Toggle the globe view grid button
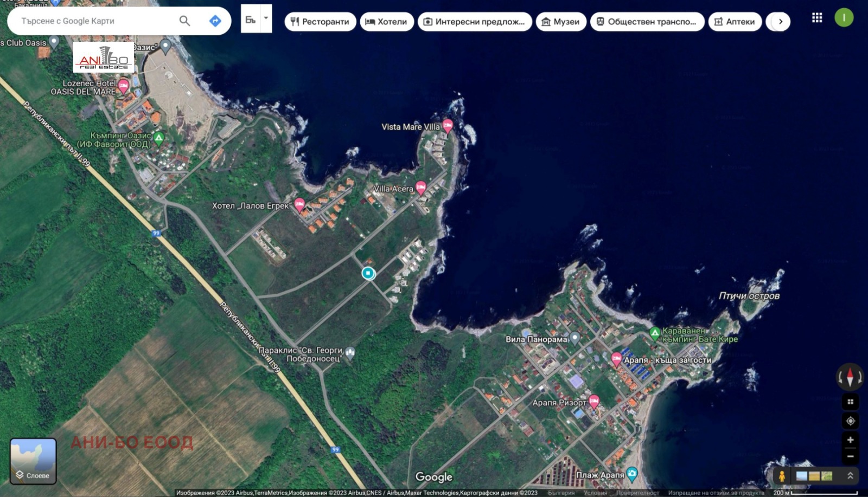Viewport: 868px width, 497px height. click(x=850, y=402)
